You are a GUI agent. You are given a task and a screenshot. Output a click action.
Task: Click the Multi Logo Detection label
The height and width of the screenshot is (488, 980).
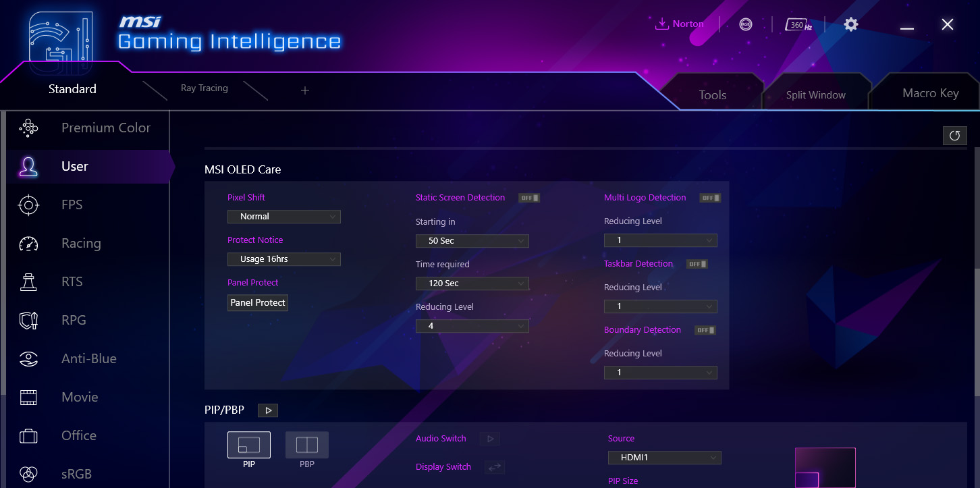tap(645, 198)
